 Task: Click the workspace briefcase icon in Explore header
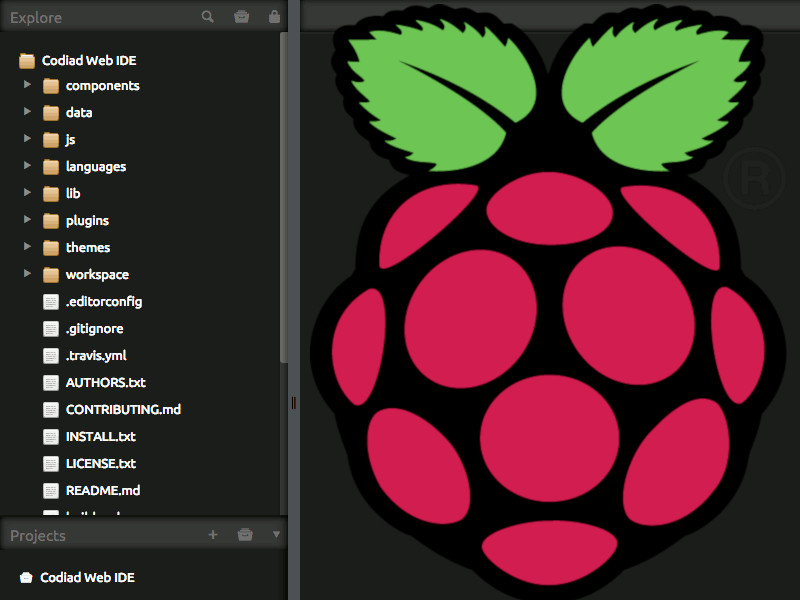point(241,16)
